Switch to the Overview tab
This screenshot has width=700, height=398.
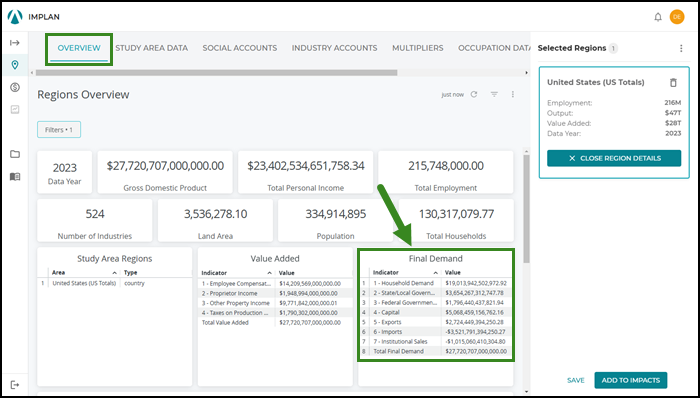[79, 48]
